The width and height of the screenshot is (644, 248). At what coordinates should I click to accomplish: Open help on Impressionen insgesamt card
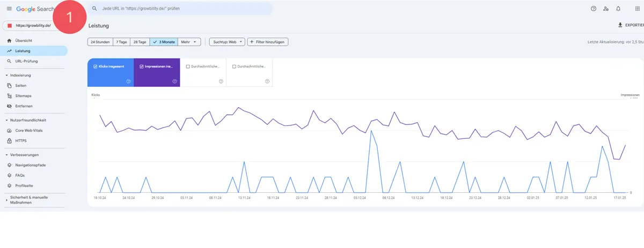coord(175,81)
